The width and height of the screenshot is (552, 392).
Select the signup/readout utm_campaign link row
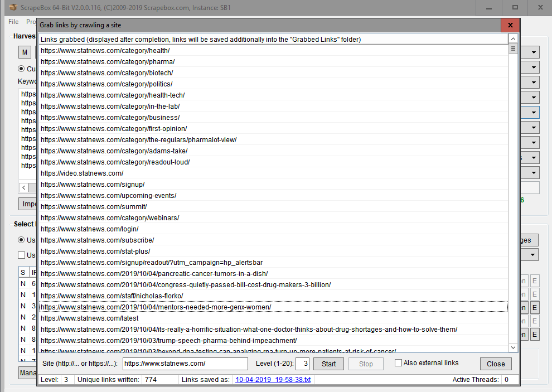pyautogui.click(x=274, y=263)
